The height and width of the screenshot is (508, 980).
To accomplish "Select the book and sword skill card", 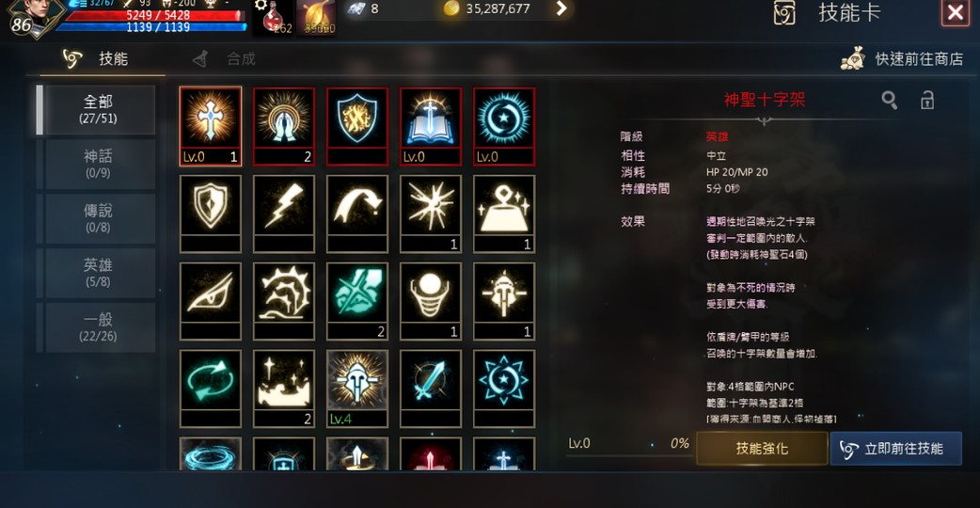I will 431,126.
